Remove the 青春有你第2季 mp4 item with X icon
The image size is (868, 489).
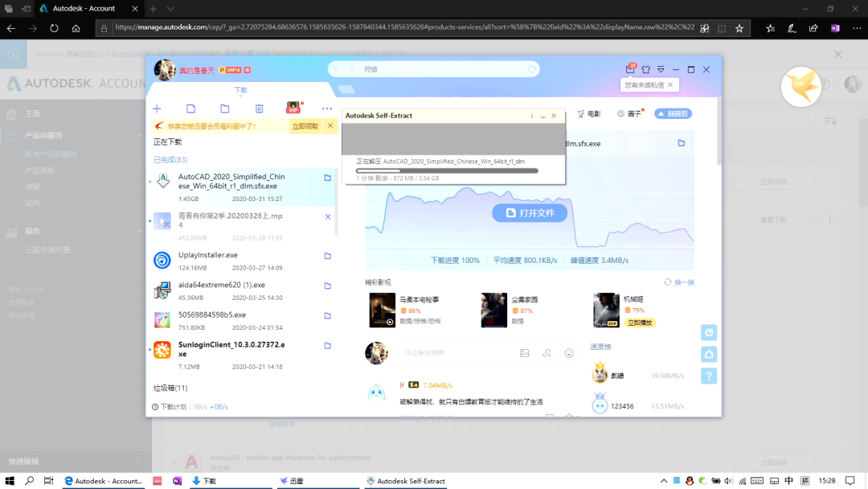point(328,216)
